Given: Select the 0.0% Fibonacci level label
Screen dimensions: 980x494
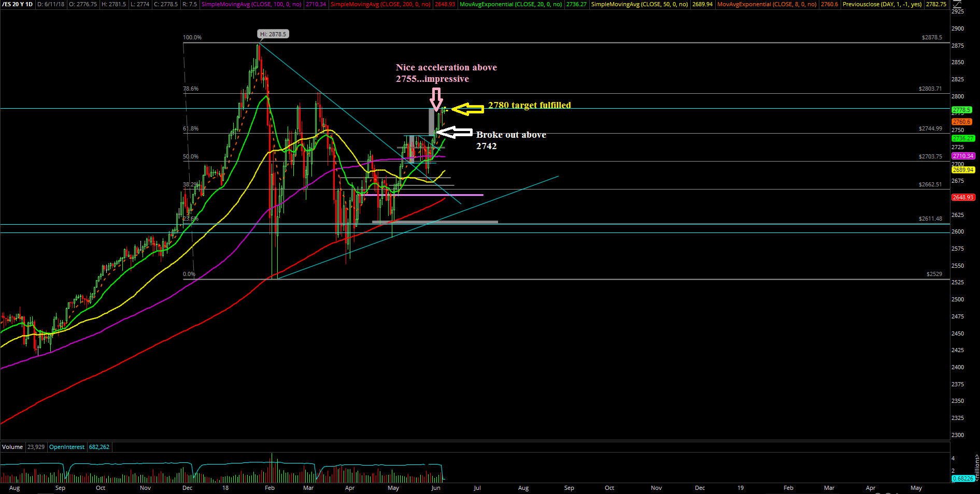Looking at the screenshot, I should click(x=189, y=274).
